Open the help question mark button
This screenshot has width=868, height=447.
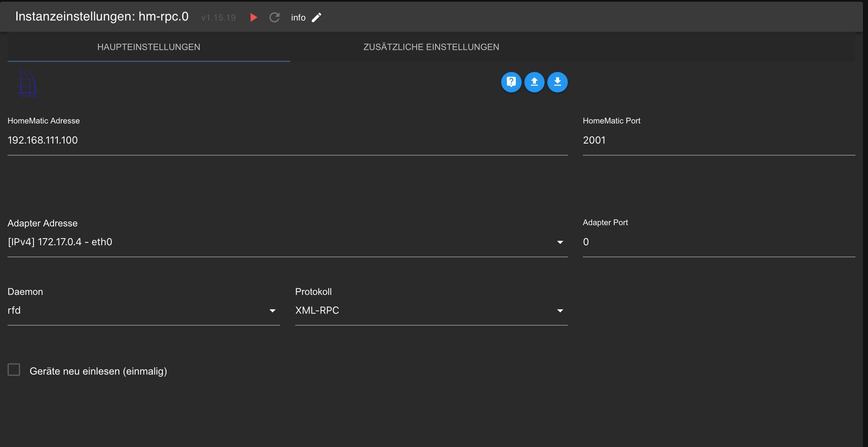511,82
